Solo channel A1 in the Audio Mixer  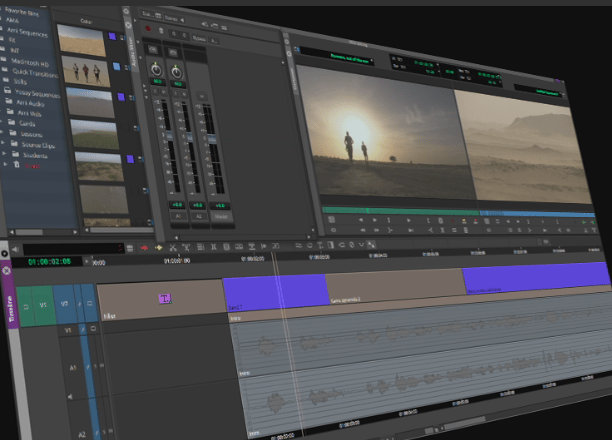click(155, 91)
